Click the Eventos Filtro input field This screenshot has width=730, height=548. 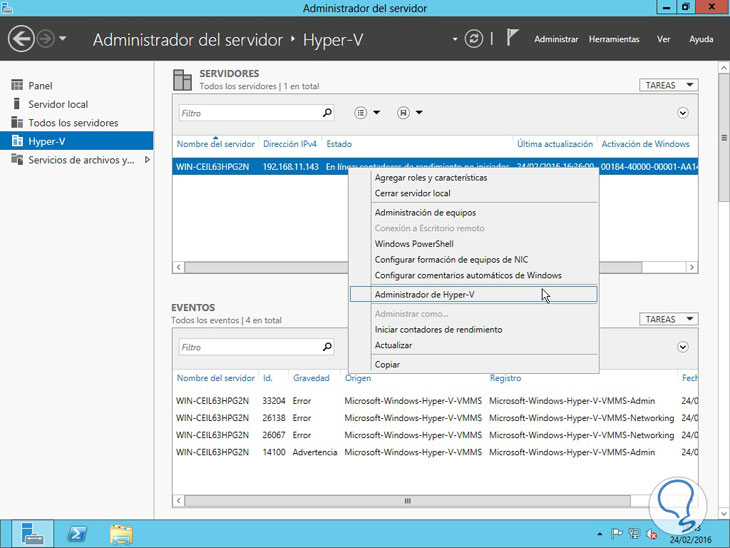[x=256, y=347]
